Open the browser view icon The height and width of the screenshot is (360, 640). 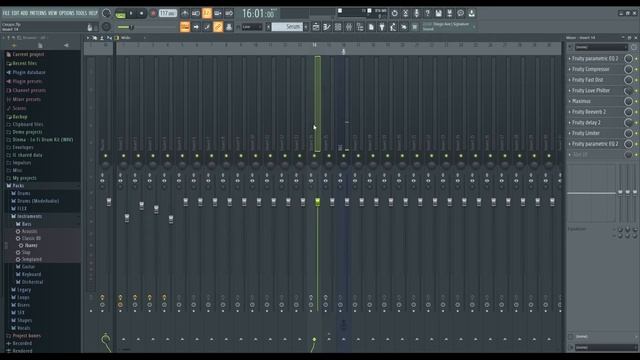point(360,27)
